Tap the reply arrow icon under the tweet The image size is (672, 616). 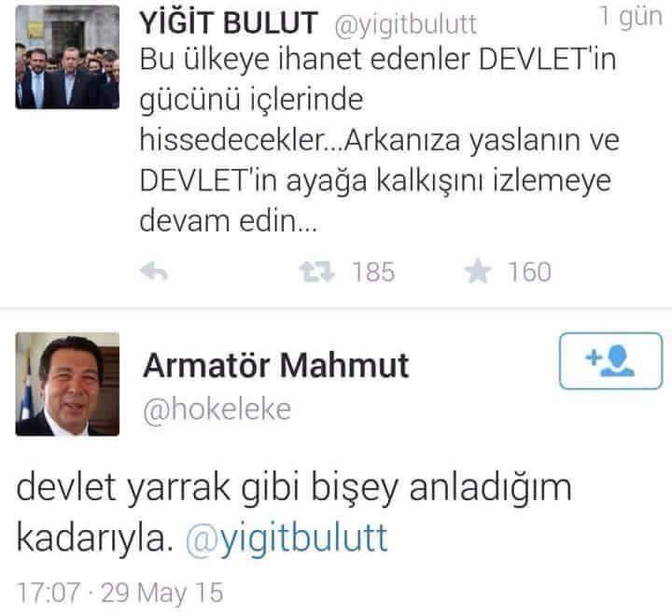click(x=154, y=272)
